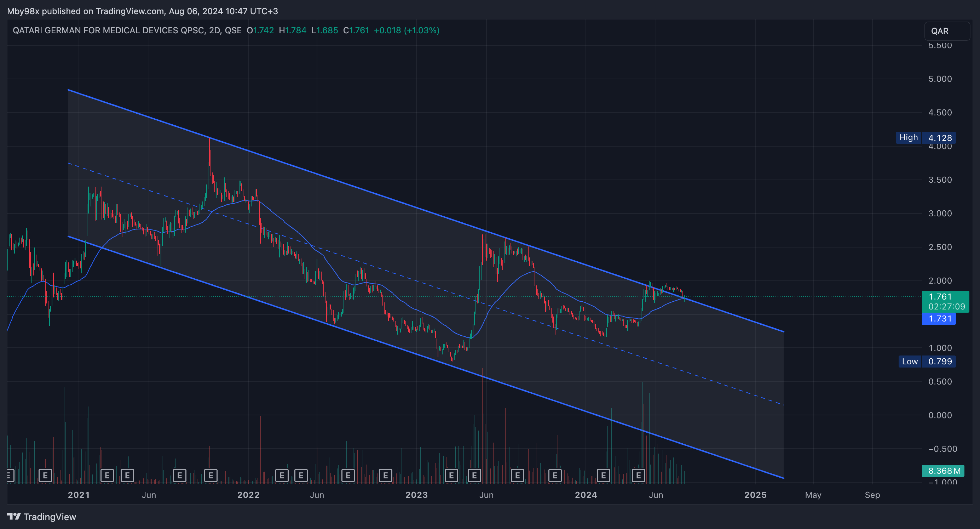Click the 2025 time axis label
The width and height of the screenshot is (980, 529).
756,495
